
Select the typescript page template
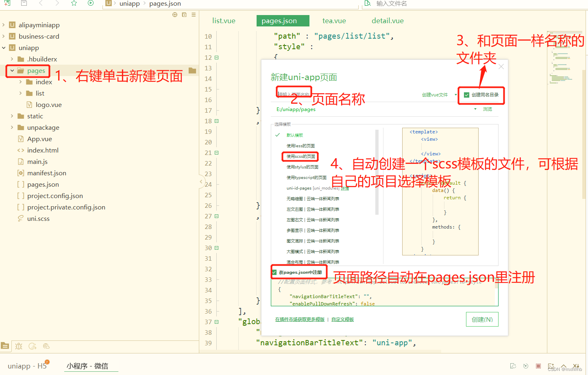click(307, 177)
